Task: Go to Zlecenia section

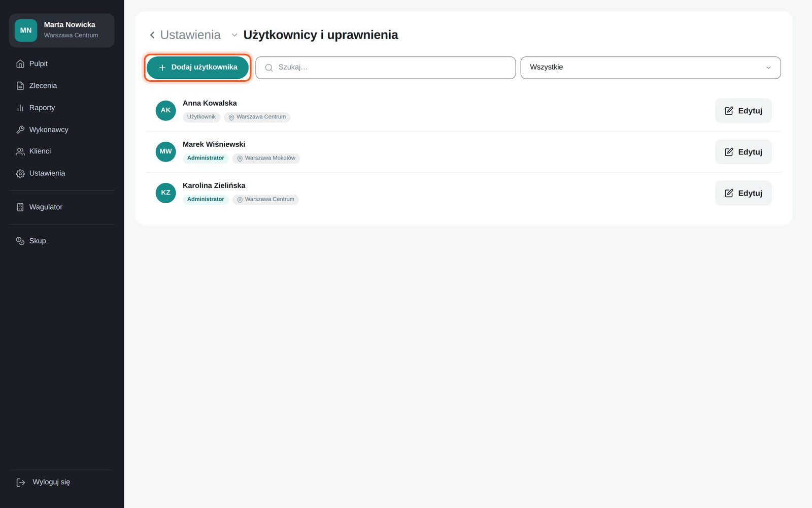Action: click(x=61, y=86)
